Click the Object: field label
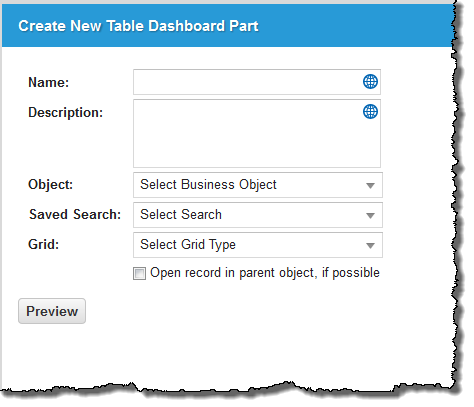474x407 pixels. (x=51, y=184)
